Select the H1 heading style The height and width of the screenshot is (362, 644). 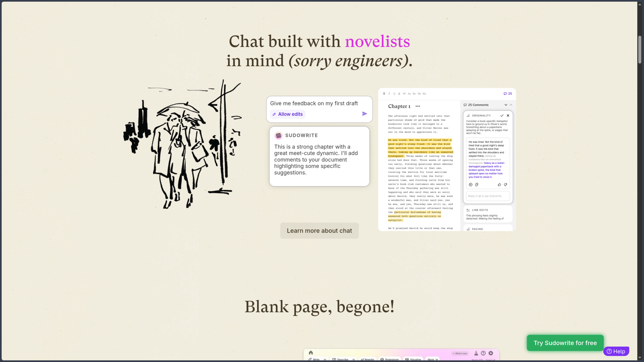[x=414, y=94]
